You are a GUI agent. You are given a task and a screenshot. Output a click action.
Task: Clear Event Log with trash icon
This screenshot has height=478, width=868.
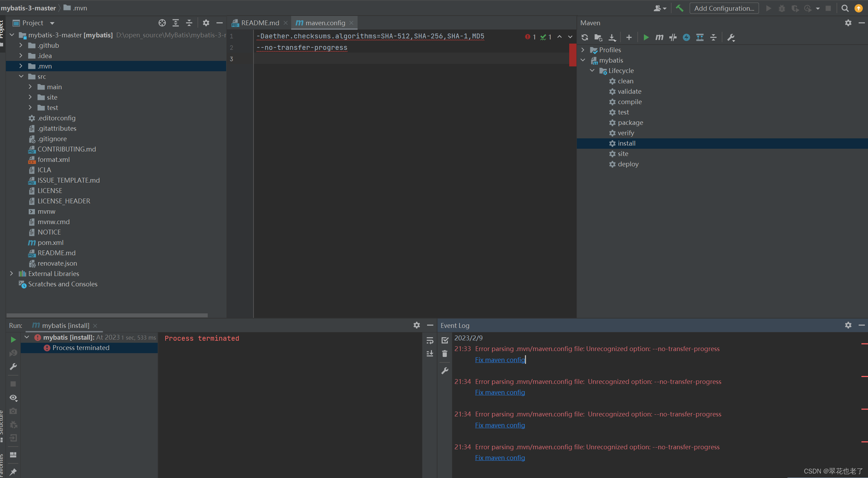pos(445,354)
